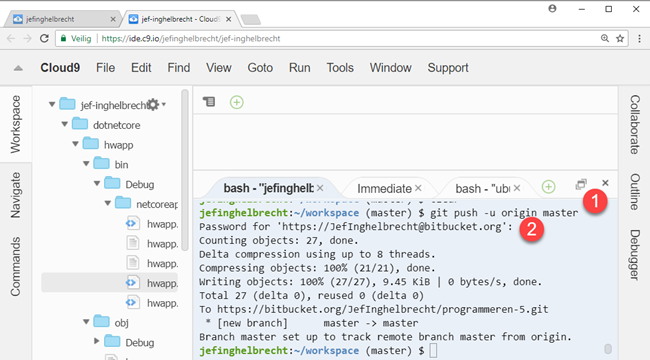The image size is (650, 360).
Task: Open the Commands side panel
Action: click(15, 267)
